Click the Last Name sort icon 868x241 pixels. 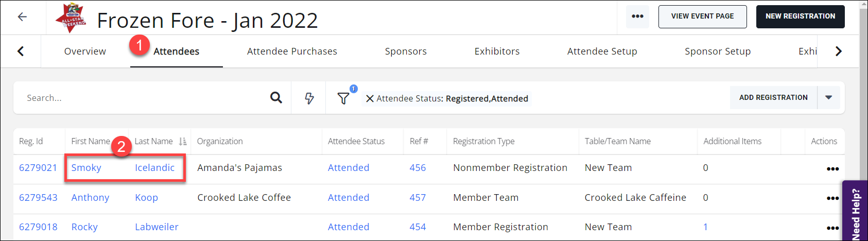click(182, 142)
